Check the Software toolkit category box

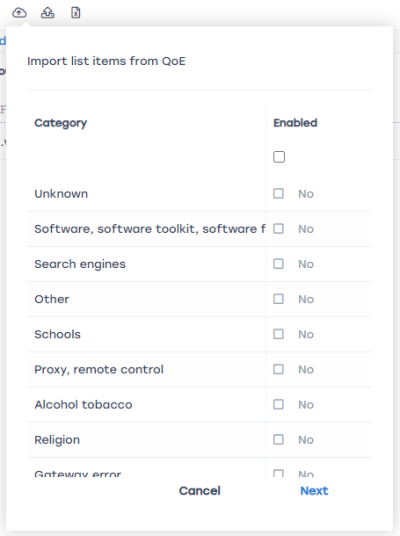(278, 228)
